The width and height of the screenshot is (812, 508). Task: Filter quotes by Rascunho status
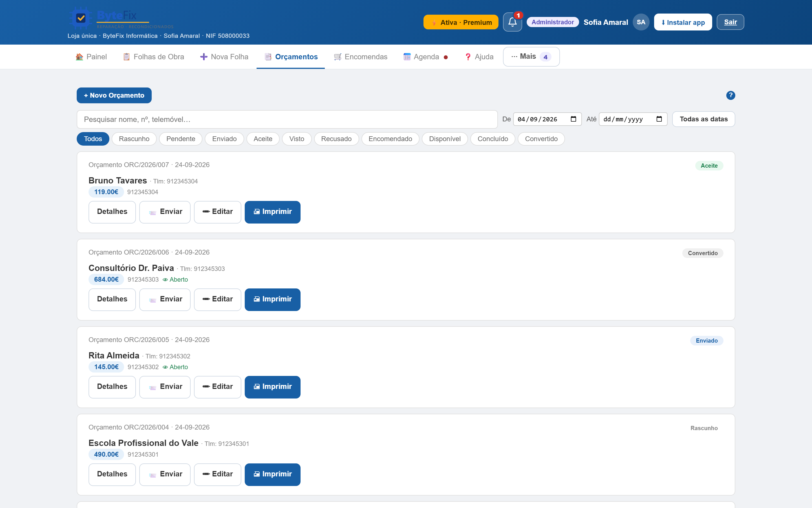pos(134,139)
